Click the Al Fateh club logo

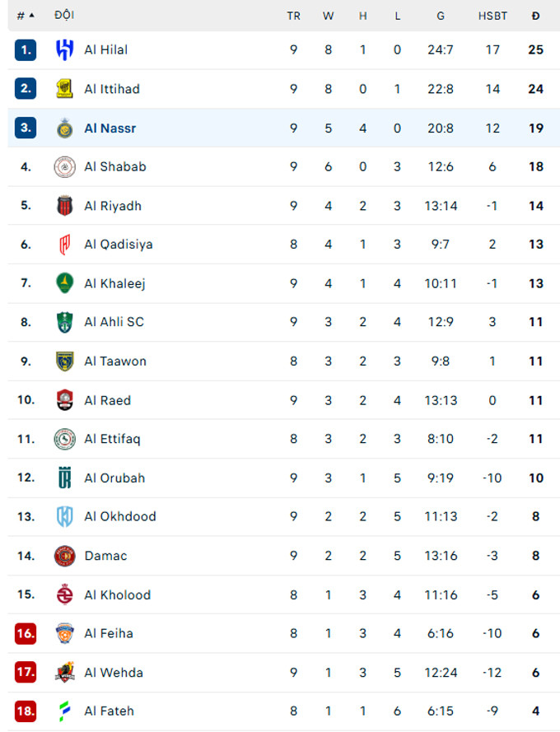(64, 711)
